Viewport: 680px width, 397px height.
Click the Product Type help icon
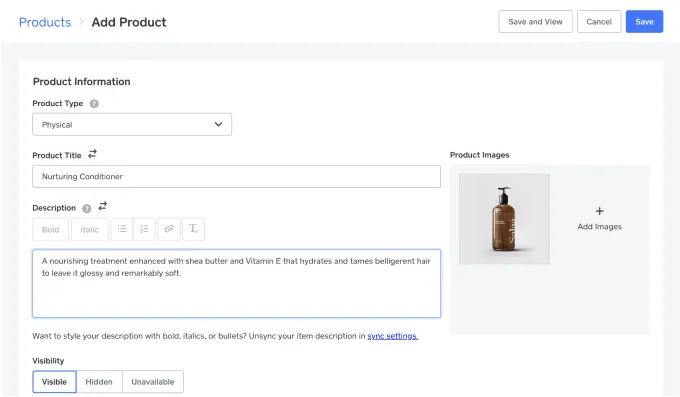click(x=94, y=104)
